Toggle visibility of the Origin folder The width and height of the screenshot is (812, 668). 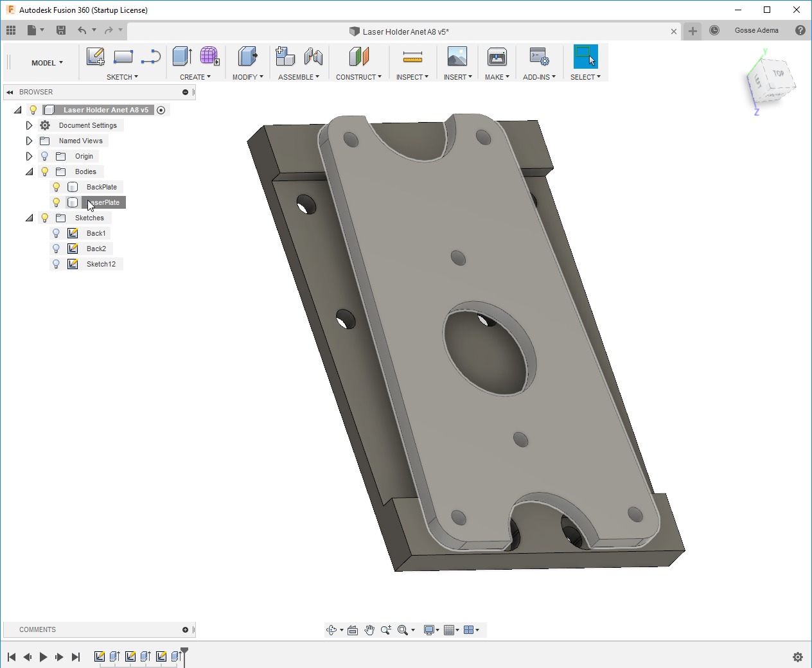(44, 156)
